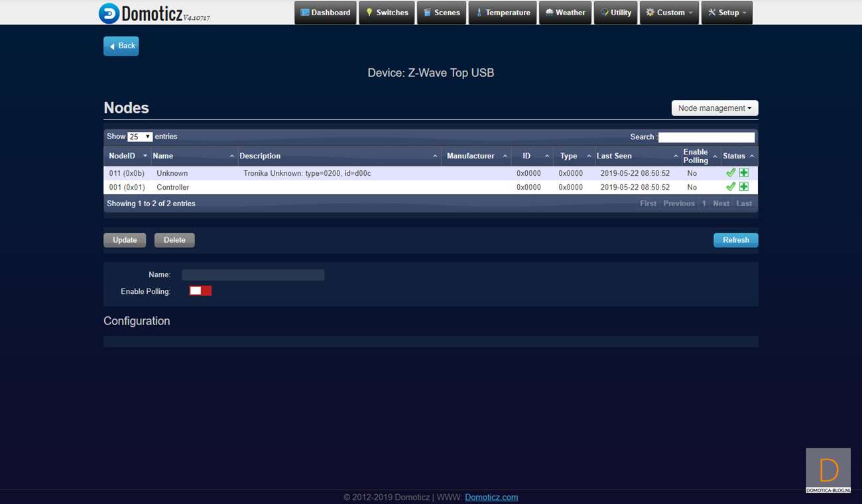Click the Domotica-blog orange D logo
The image size is (862, 504).
coord(828,470)
